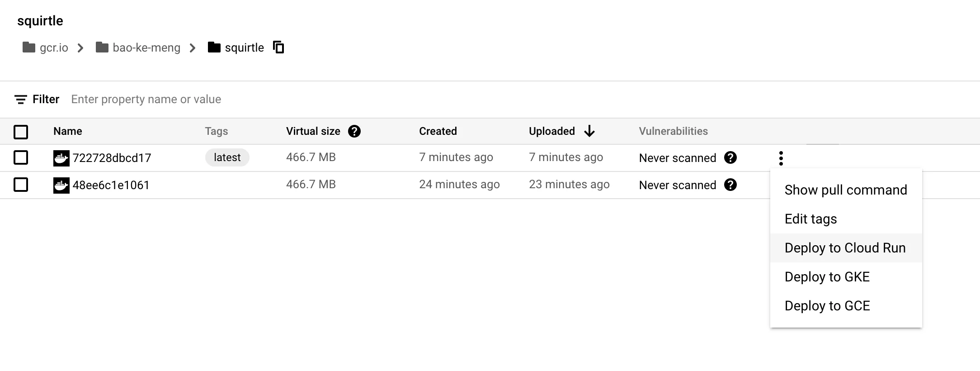
Task: Open the three-dot actions menu
Action: 780,158
